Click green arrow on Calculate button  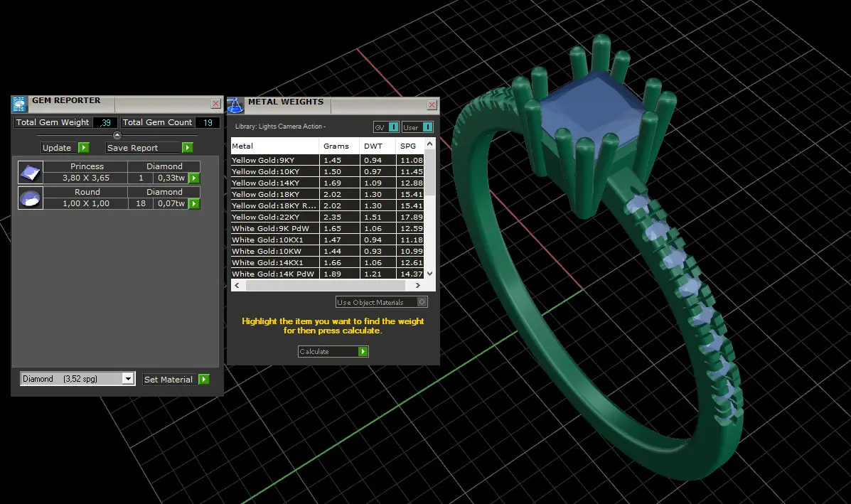[363, 352]
